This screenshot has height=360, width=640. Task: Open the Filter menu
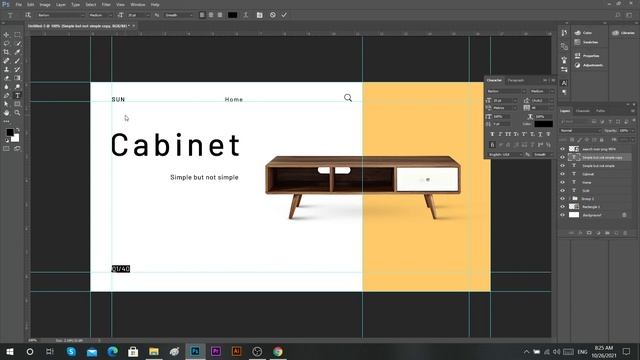click(x=106, y=4)
